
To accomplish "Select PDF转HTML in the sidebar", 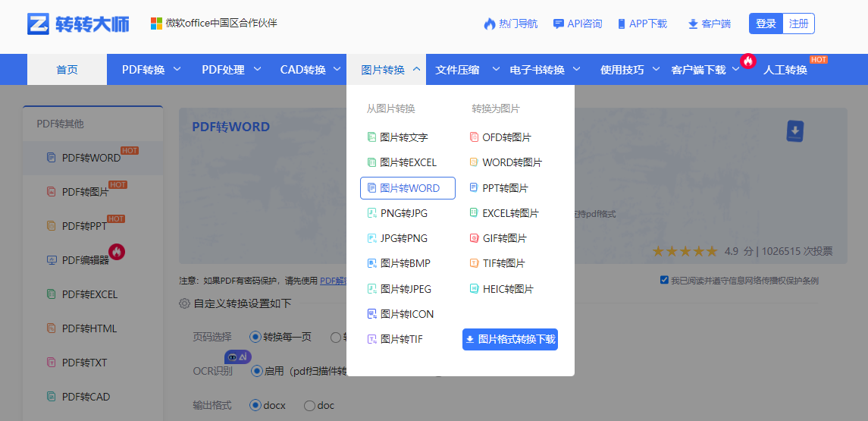I will coord(93,328).
